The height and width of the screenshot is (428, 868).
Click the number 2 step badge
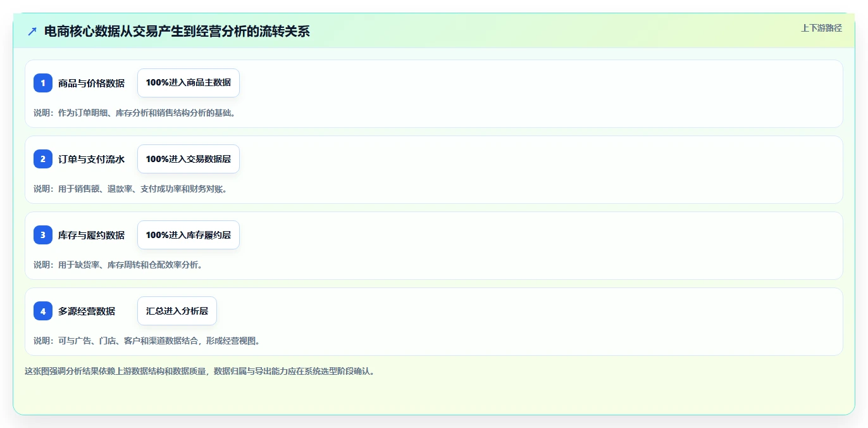(43, 159)
